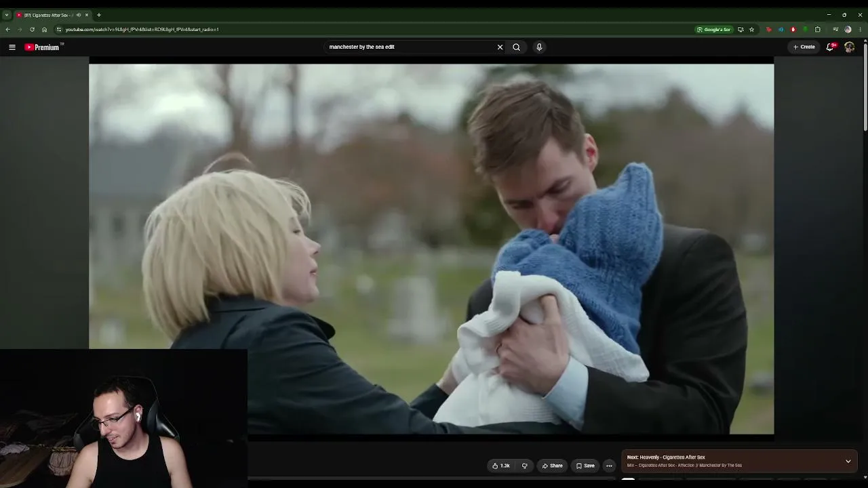The image size is (868, 488).
Task: Open the Chrome profile avatar
Action: tap(848, 29)
